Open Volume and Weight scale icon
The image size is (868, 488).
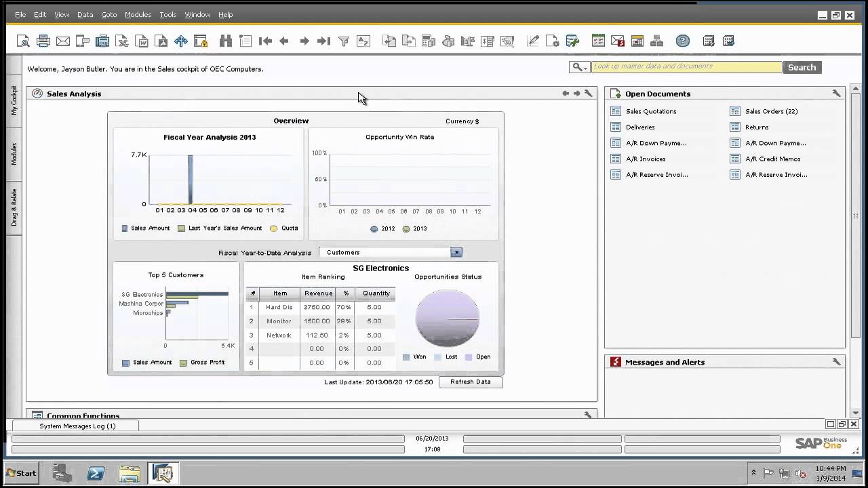[468, 41]
